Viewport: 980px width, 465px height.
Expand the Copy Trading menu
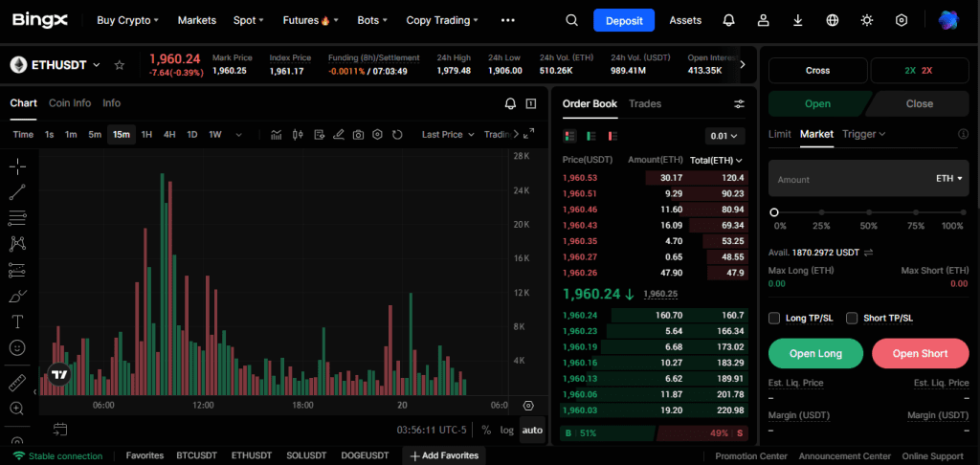pyautogui.click(x=442, y=21)
